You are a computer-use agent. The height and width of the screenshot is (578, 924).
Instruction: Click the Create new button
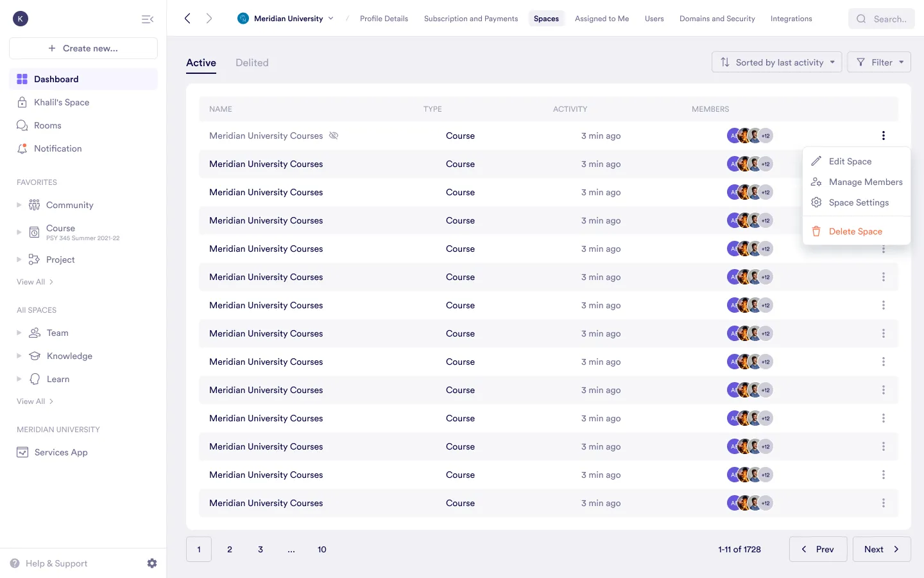83,48
